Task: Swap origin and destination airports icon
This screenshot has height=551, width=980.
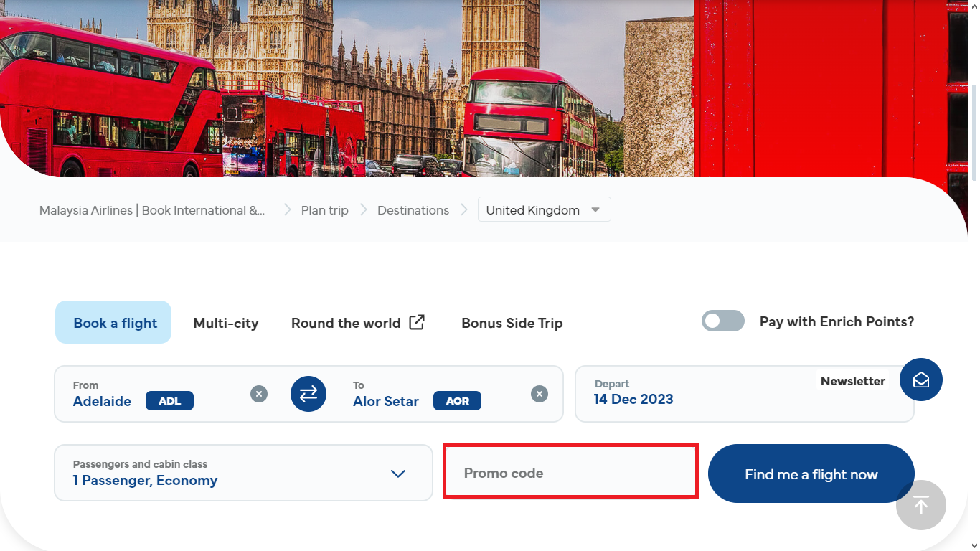Action: [x=308, y=394]
